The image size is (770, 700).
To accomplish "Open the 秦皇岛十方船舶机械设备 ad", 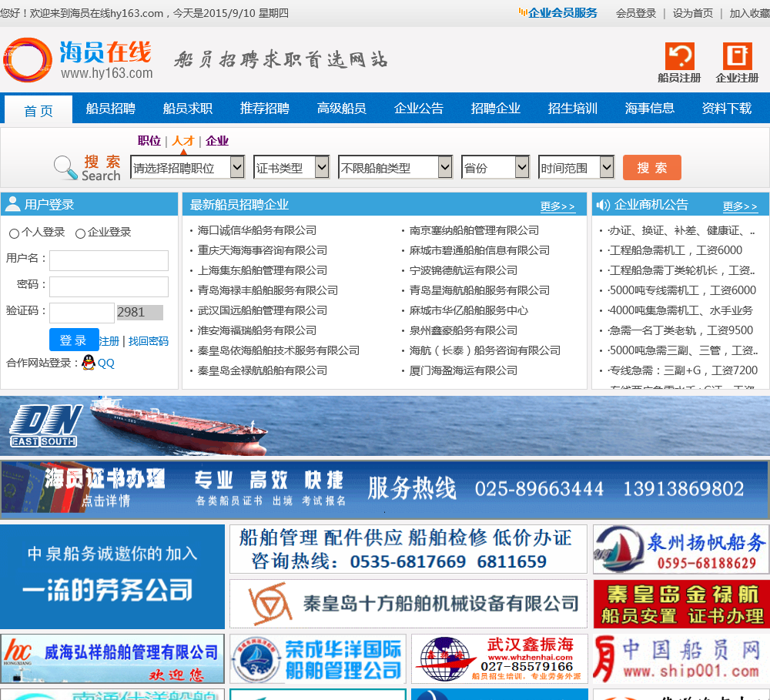I will pyautogui.click(x=408, y=604).
